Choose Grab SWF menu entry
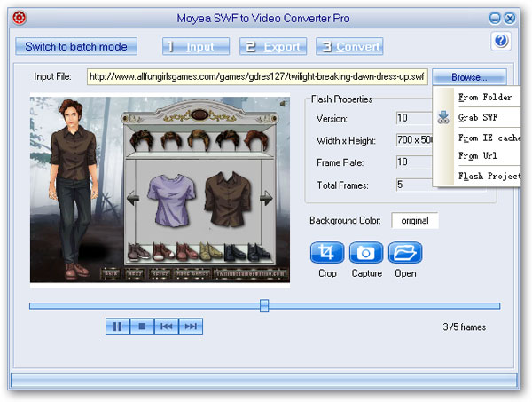The image size is (532, 402). coord(478,117)
